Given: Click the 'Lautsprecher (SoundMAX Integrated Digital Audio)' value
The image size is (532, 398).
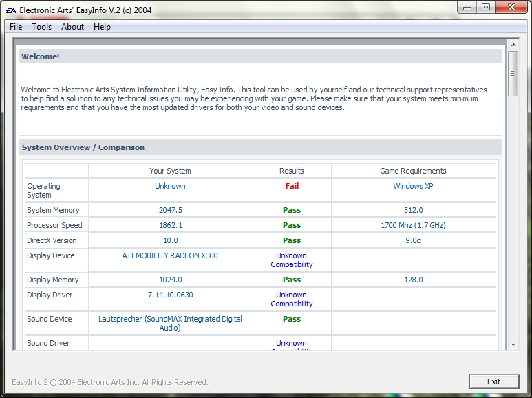Looking at the screenshot, I should pyautogui.click(x=170, y=324).
